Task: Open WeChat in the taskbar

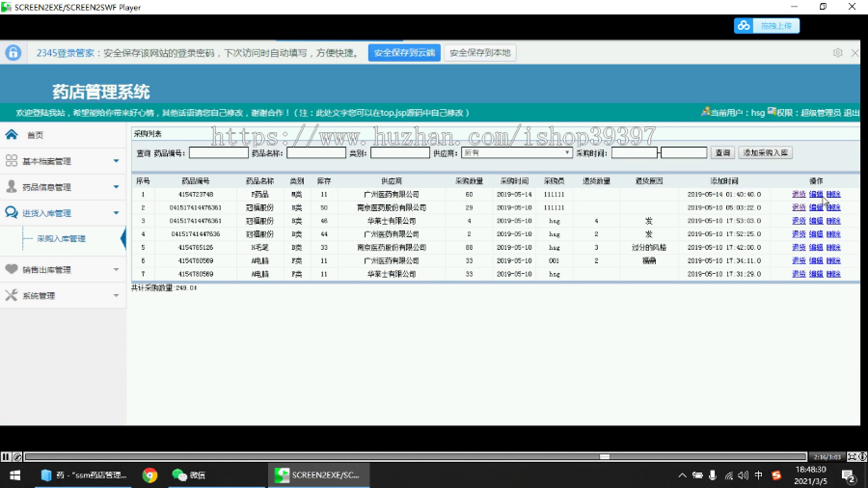Action: 189,474
